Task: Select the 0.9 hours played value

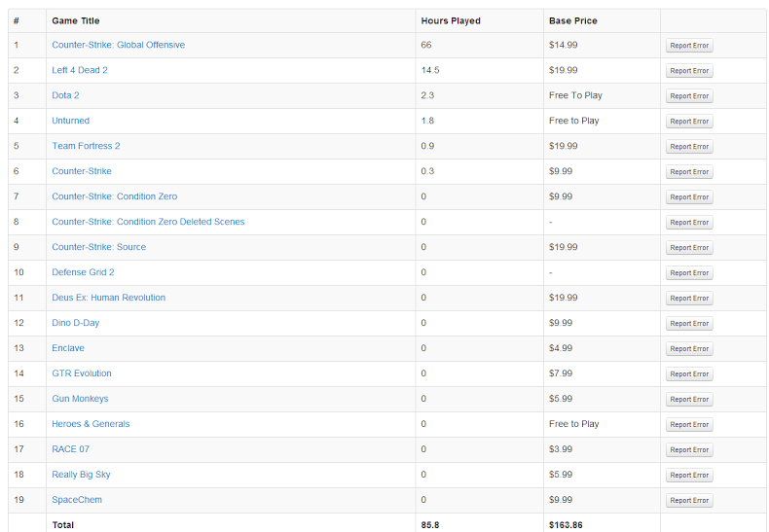Action: coord(427,146)
